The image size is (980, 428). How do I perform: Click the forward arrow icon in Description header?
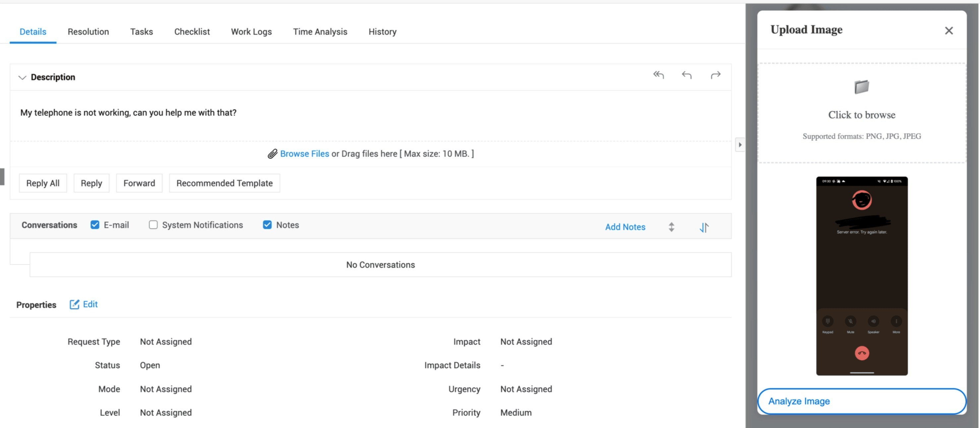(x=715, y=75)
